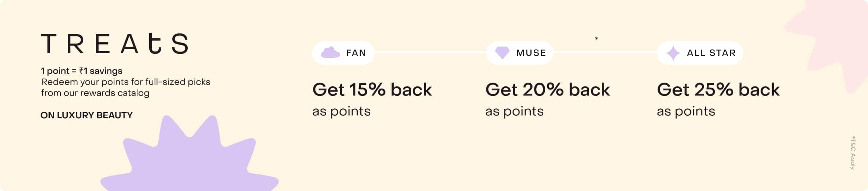Viewport: 868px width, 191px height.
Task: Click the purple cloud icon for Fan tier
Action: click(330, 53)
